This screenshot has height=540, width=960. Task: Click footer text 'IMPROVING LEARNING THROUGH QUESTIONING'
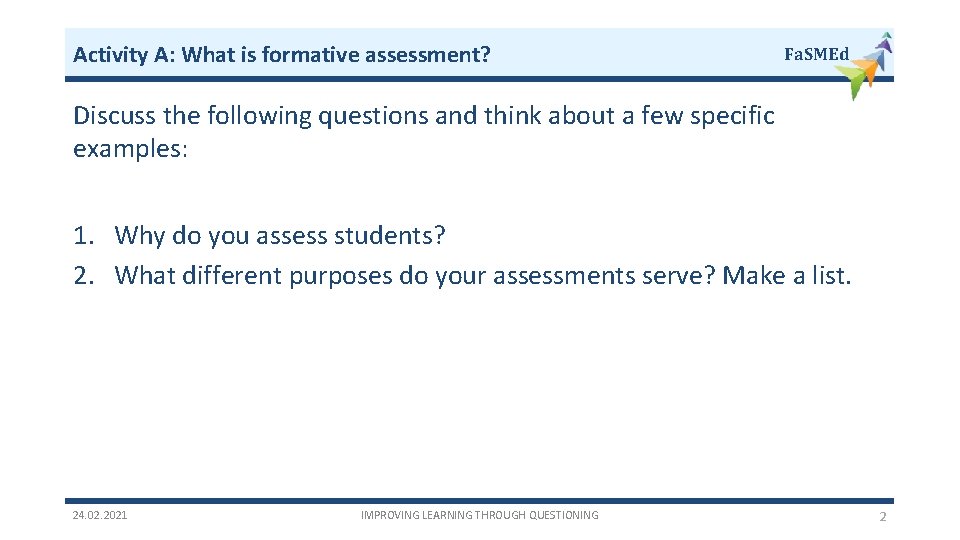[x=480, y=515]
